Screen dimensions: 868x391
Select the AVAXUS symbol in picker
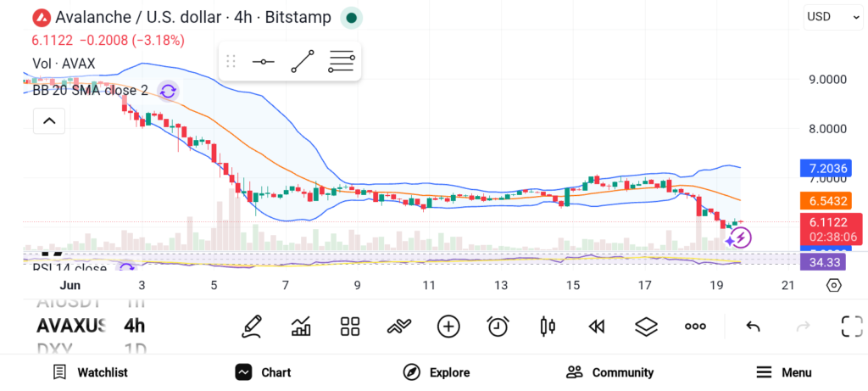click(71, 327)
